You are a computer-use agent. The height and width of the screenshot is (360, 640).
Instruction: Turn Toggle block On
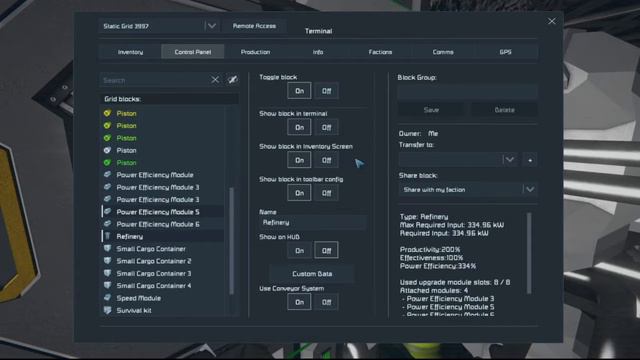[x=299, y=91]
